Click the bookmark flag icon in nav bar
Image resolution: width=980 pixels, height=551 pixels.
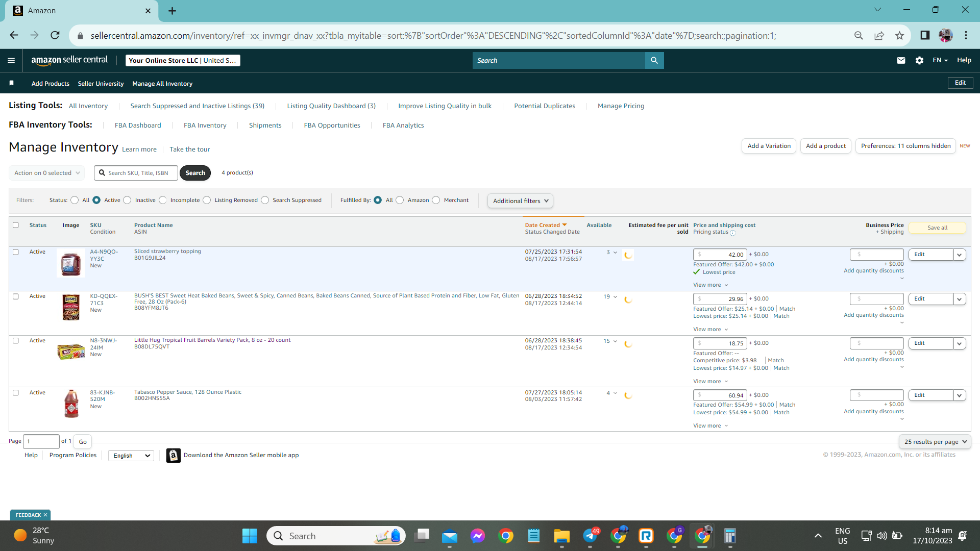click(12, 83)
